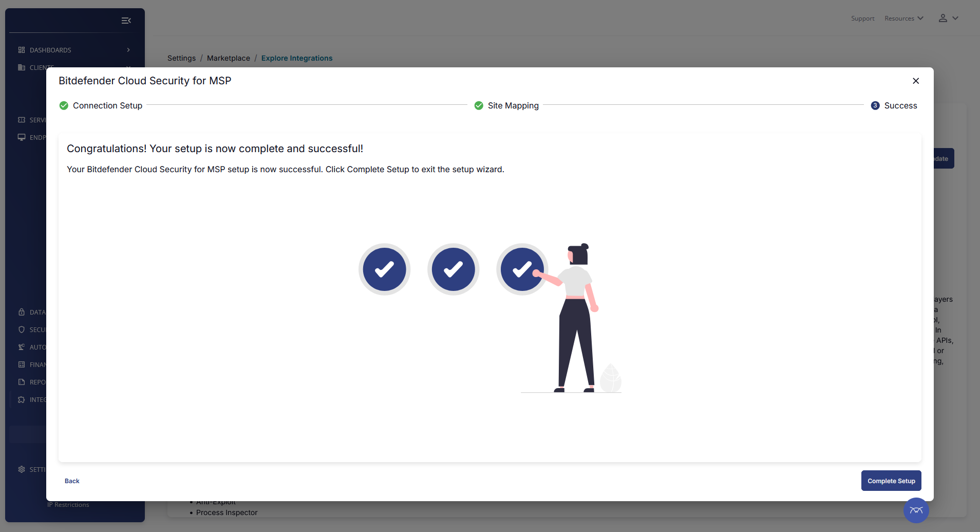Click the Settings breadcrumb
The height and width of the screenshot is (532, 980).
[x=181, y=58]
